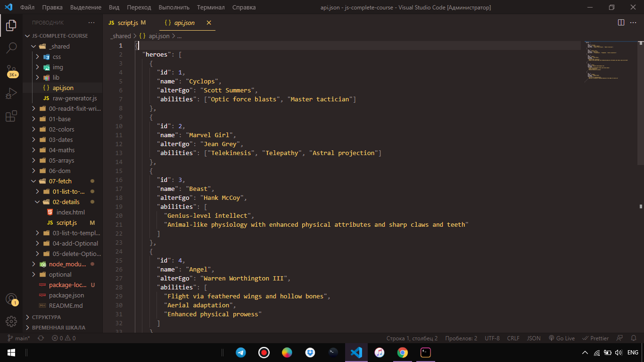Open the Windows Start menu
Screen dimensions: 644x362
(x=11, y=352)
